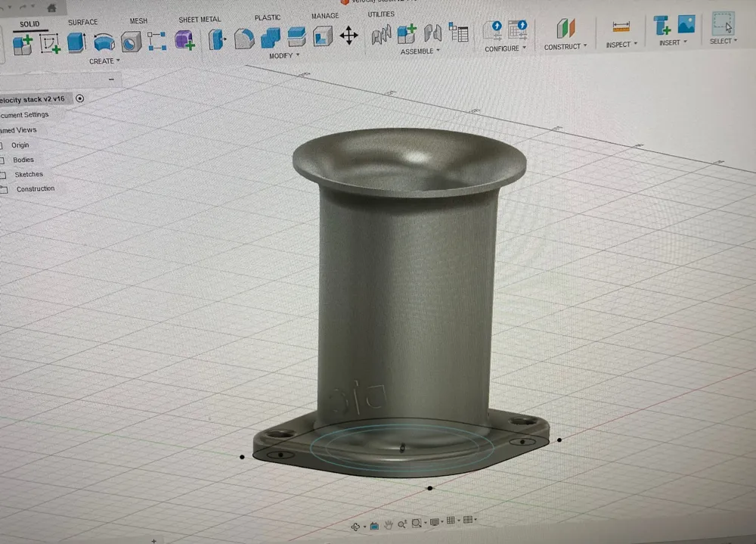Toggle Origin visibility box in browser
Image resolution: width=756 pixels, height=544 pixels.
[x=1, y=145]
